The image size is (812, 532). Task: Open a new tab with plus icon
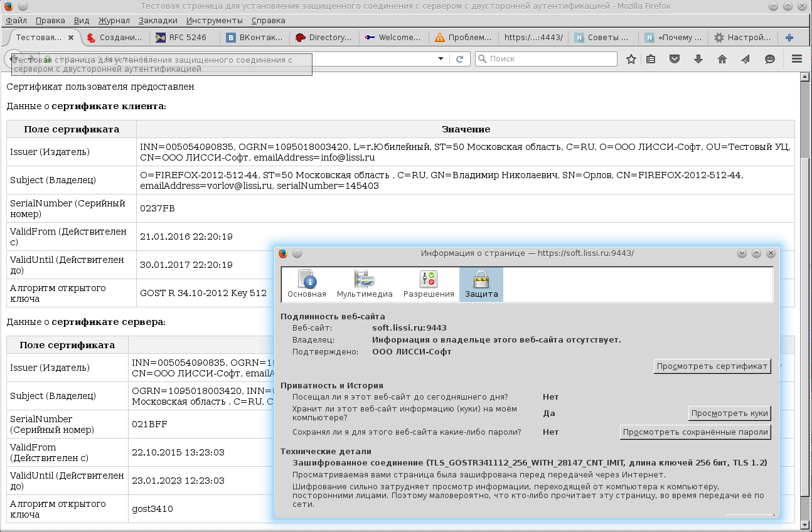(x=789, y=38)
